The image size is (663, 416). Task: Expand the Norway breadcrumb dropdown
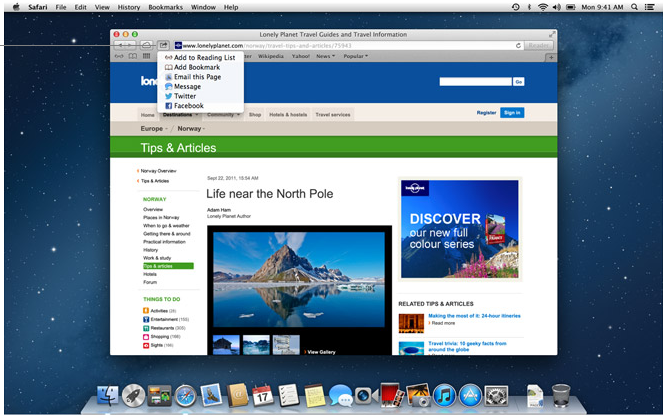coord(191,129)
